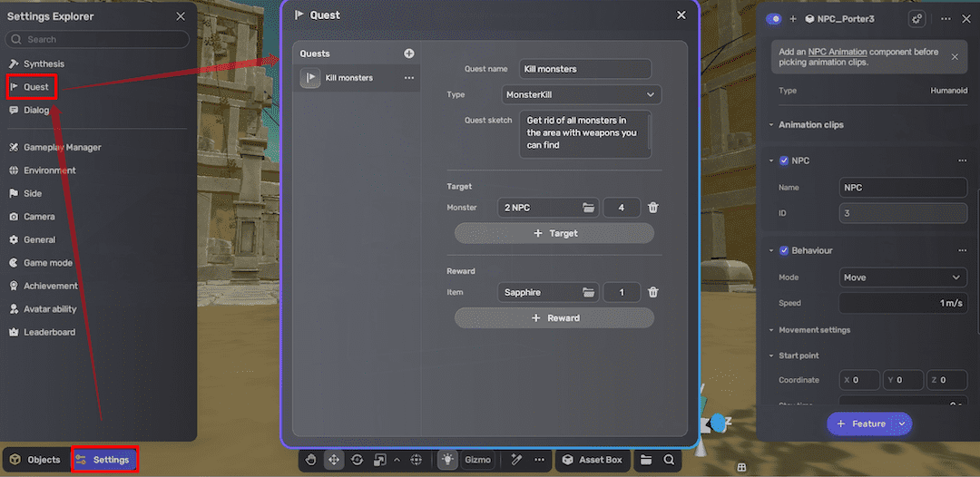Open the component settings gear icon
980x477 pixels.
pos(916,19)
